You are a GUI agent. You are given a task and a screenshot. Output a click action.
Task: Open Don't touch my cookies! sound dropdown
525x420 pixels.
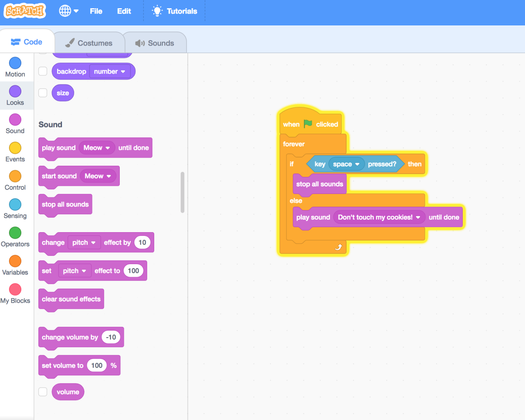pyautogui.click(x=379, y=217)
